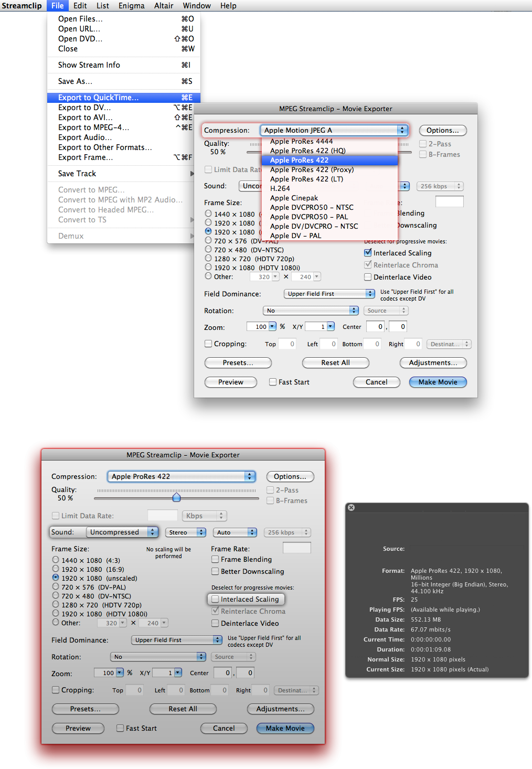
Task: Pick Apple ProRes 4444 from compression list
Action: 329,141
